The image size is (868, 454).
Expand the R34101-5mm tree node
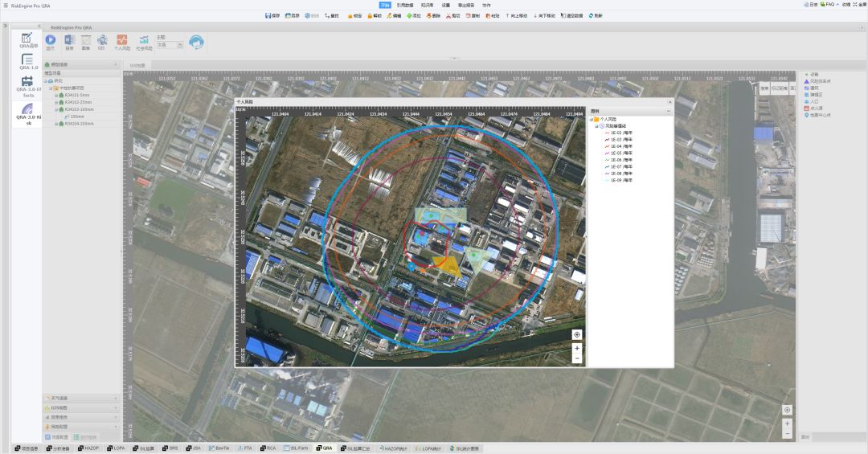tap(56, 95)
